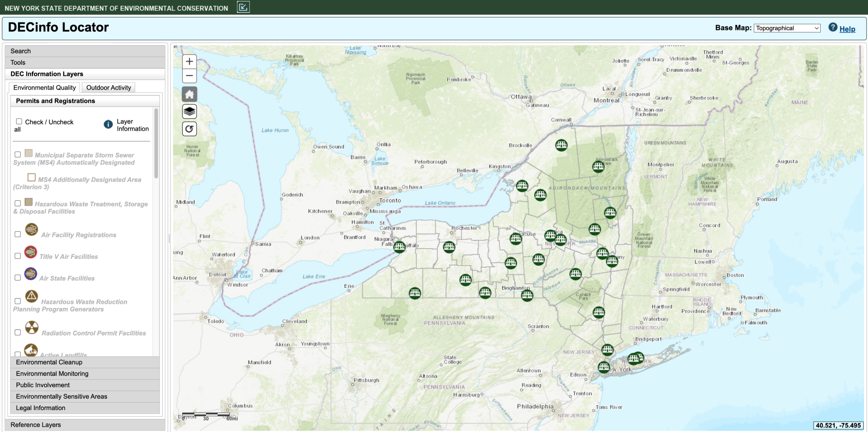Switch to the Environmental Quality tab

(x=45, y=87)
